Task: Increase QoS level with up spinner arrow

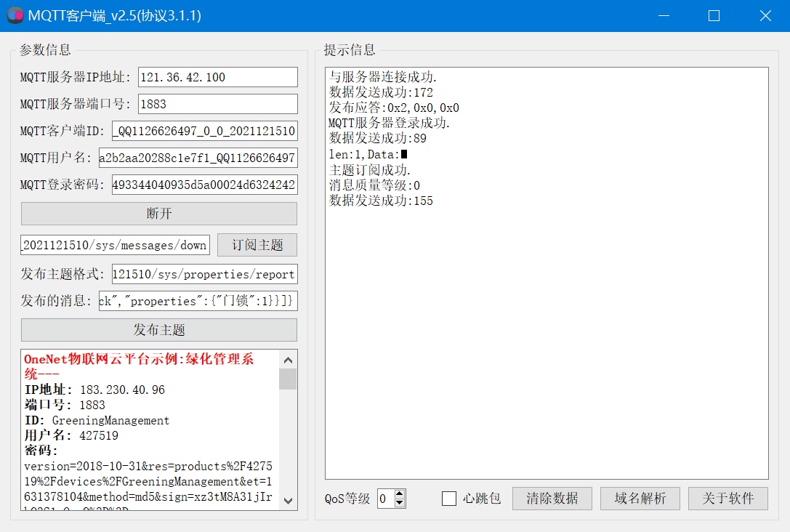Action: [x=400, y=494]
